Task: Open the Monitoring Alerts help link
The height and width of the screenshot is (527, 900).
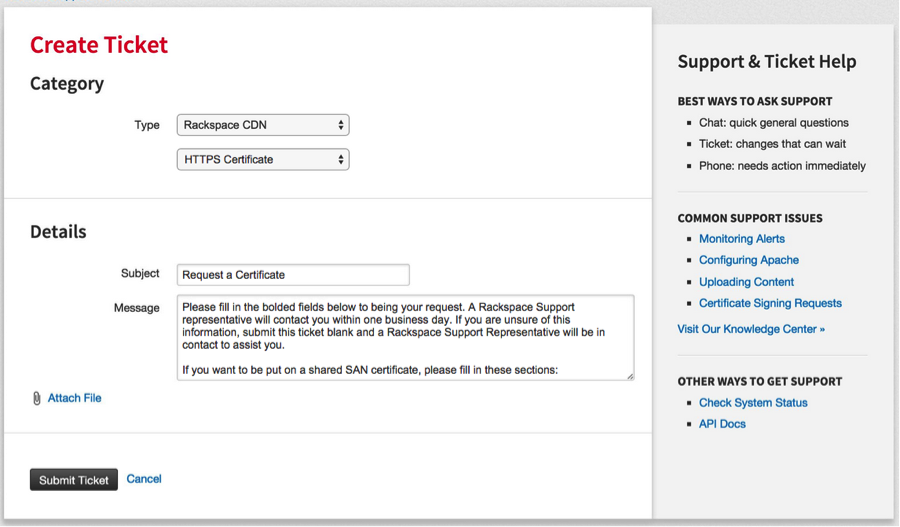Action: tap(742, 239)
